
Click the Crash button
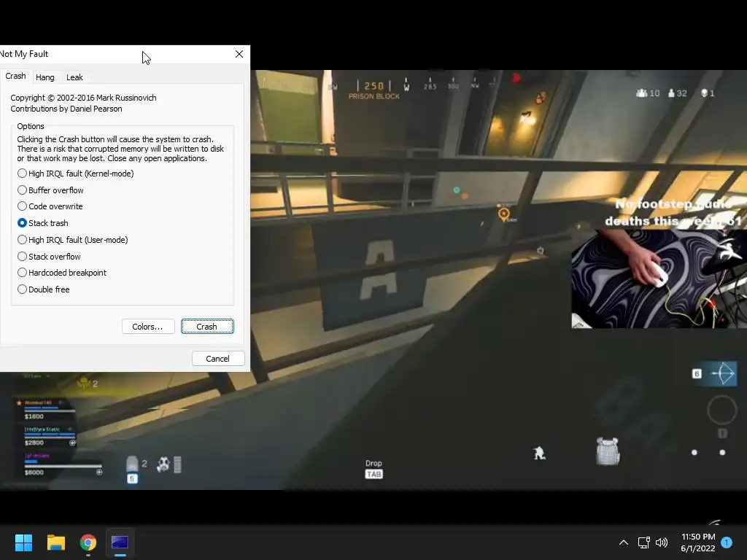207,327
